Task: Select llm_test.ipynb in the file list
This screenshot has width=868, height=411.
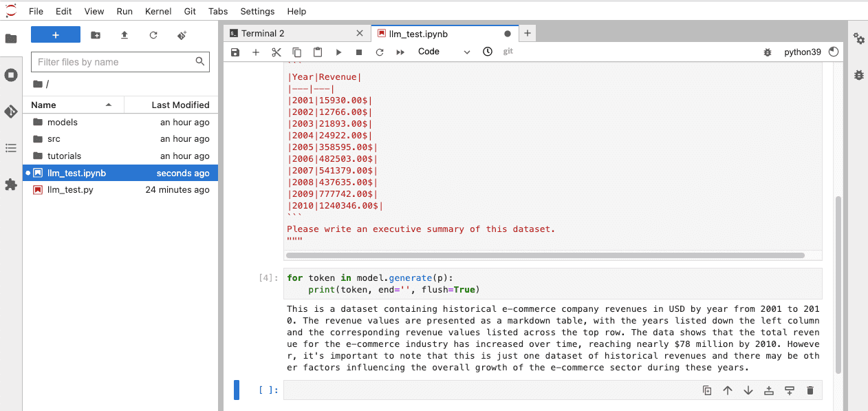Action: click(120, 173)
